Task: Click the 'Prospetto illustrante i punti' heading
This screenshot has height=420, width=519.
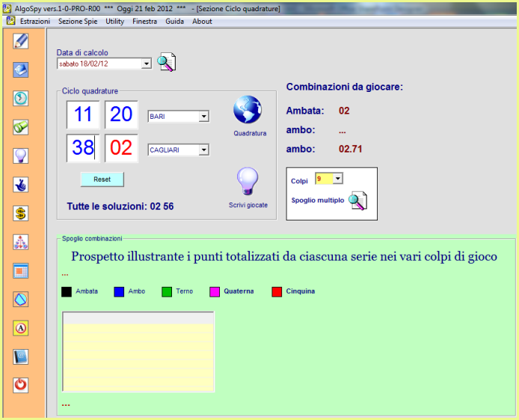Action: tap(284, 256)
